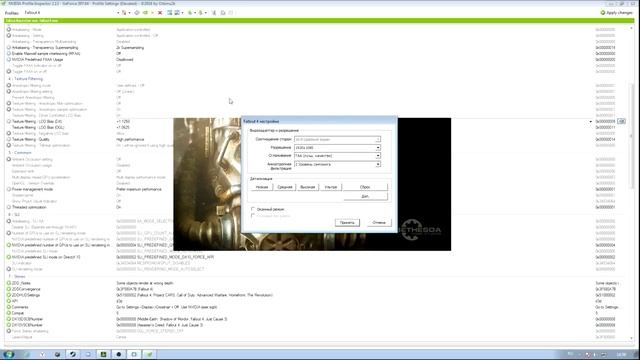Click Apply changes in Profile Inspector
This screenshot has width=640, height=360.
[616, 13]
